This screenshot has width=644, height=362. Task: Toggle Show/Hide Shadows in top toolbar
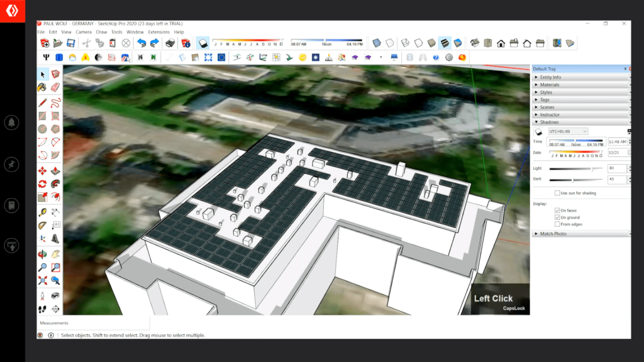coord(203,43)
